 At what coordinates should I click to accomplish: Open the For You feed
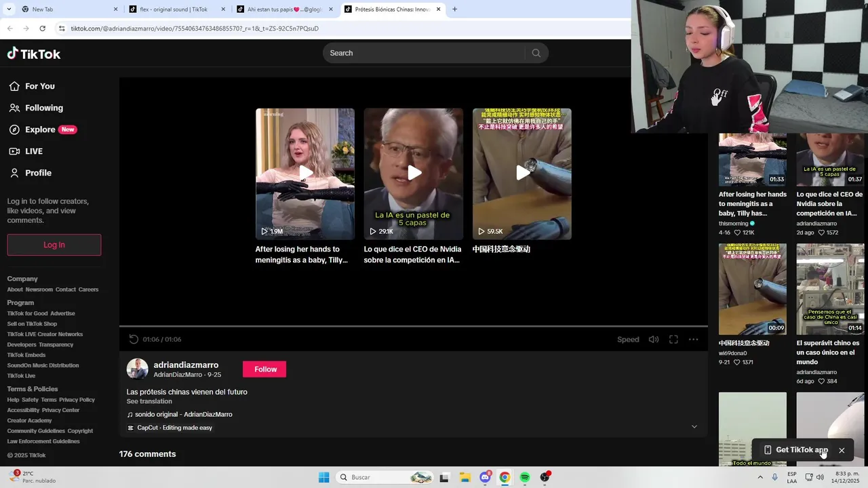(32, 86)
